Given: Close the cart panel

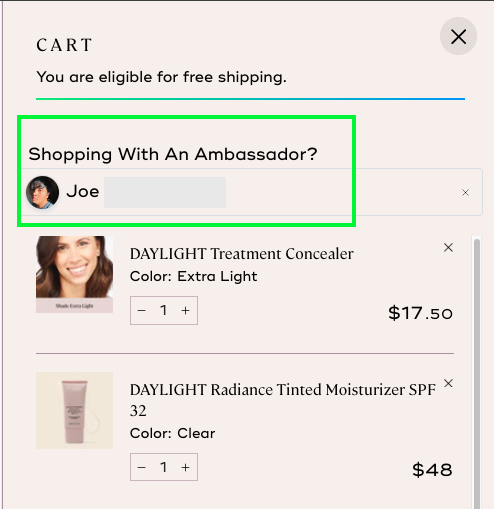Looking at the screenshot, I should [458, 36].
